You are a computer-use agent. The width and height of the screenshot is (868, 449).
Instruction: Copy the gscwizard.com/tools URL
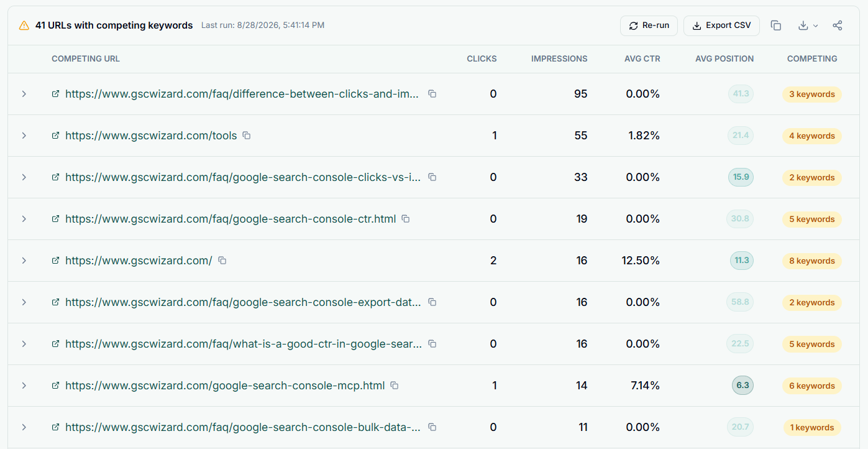coord(247,136)
